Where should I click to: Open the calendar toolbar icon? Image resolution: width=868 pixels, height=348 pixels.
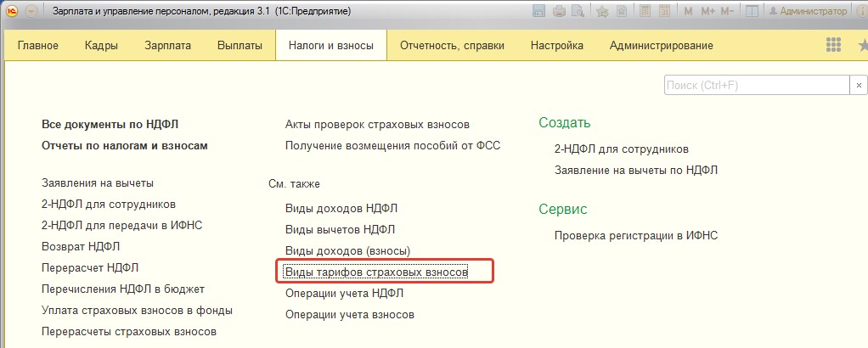tap(665, 11)
